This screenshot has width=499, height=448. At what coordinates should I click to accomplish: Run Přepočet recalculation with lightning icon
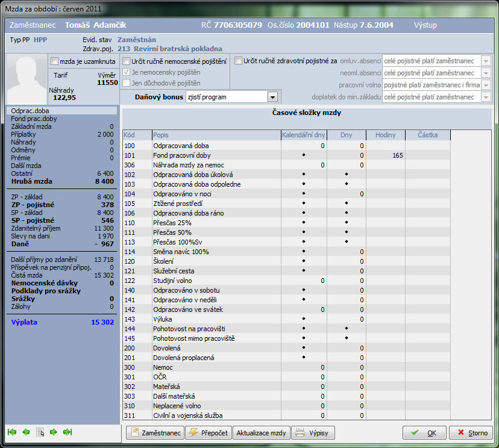[x=209, y=432]
